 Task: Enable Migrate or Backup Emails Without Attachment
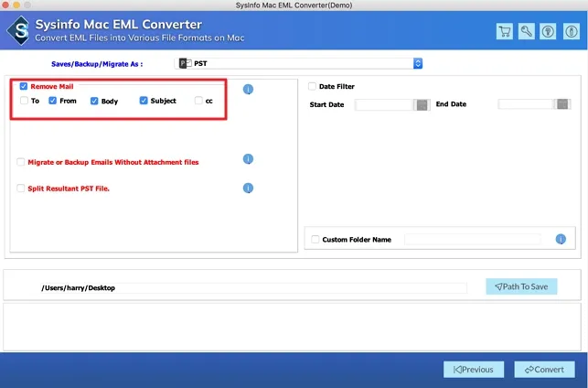tap(21, 162)
